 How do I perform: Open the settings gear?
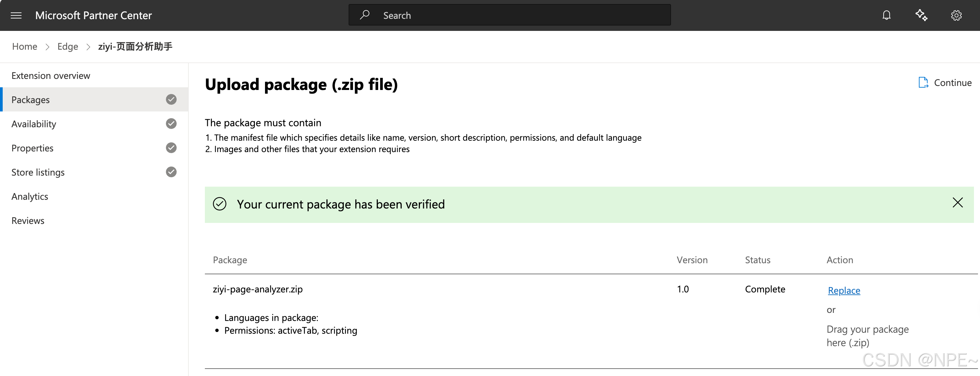click(956, 15)
